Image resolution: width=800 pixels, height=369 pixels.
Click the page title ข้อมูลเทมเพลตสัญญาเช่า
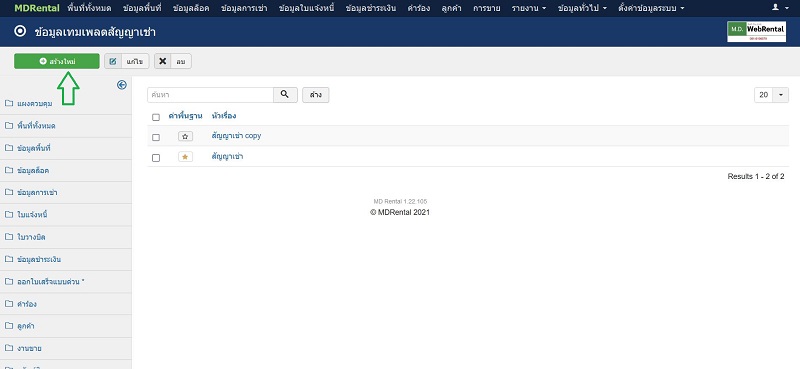click(95, 32)
